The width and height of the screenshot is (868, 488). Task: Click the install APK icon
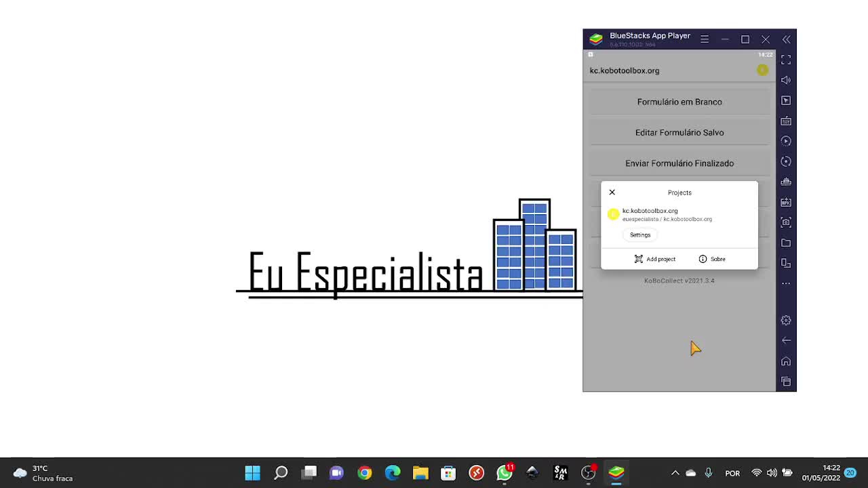(x=786, y=202)
